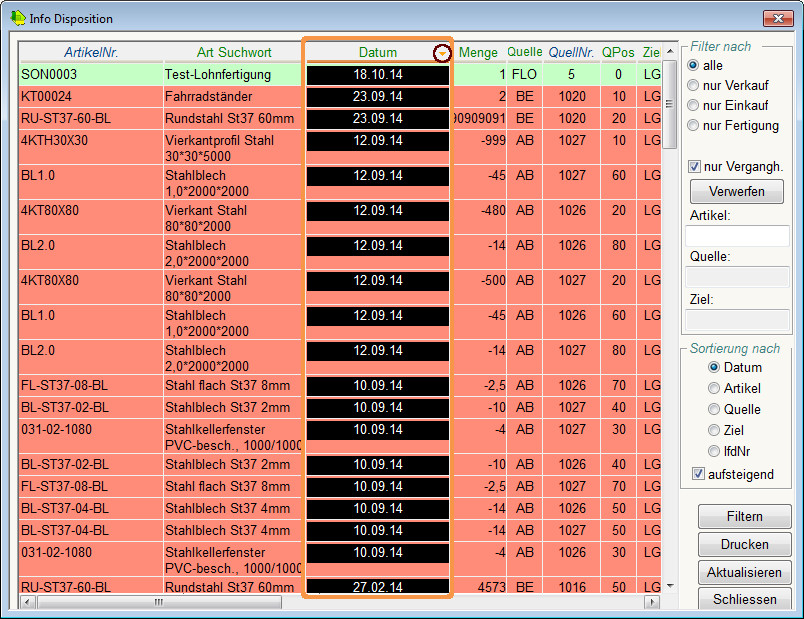The image size is (804, 619).
Task: Choose the 'nur Fertigung' filter option
Action: 693,126
